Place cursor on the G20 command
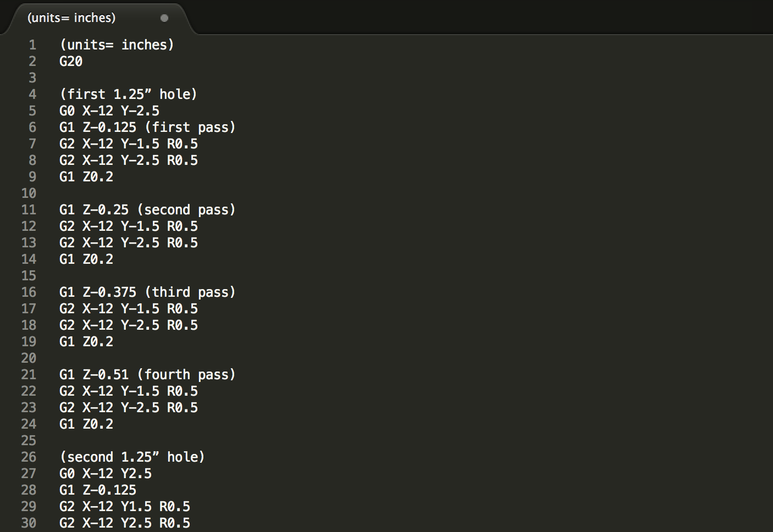The image size is (773, 532). pyautogui.click(x=71, y=62)
